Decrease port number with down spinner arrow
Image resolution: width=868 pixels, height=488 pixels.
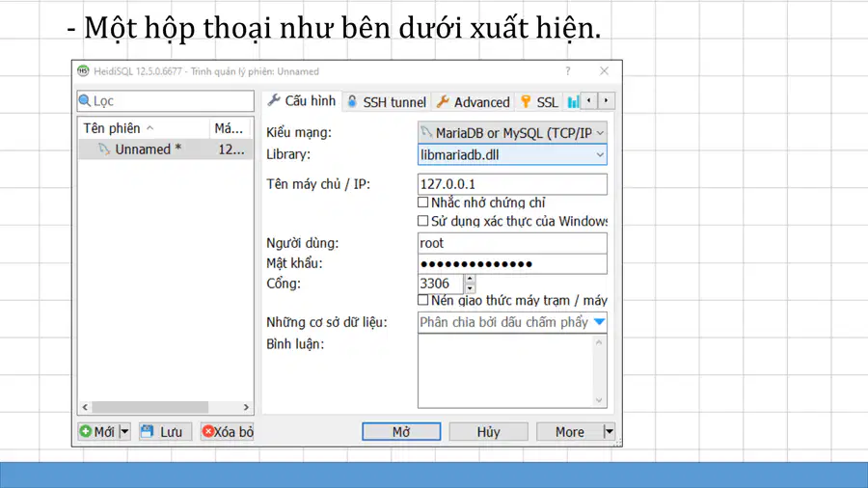tap(470, 288)
